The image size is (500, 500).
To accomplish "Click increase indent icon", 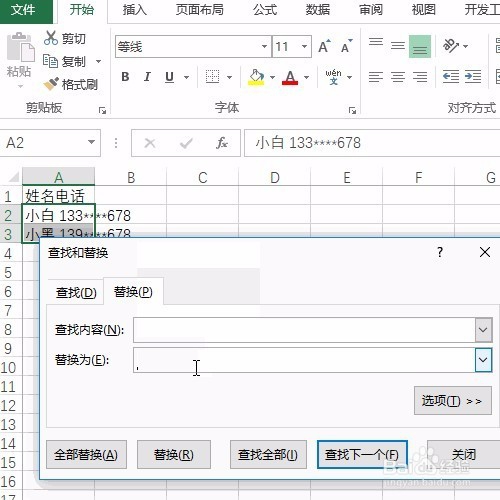I will (x=473, y=77).
